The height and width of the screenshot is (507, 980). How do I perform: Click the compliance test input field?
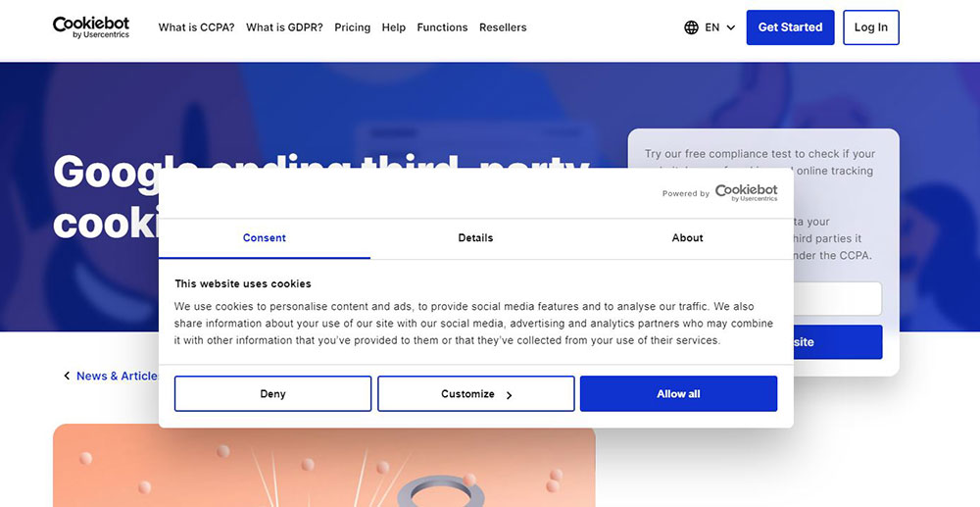(x=838, y=299)
